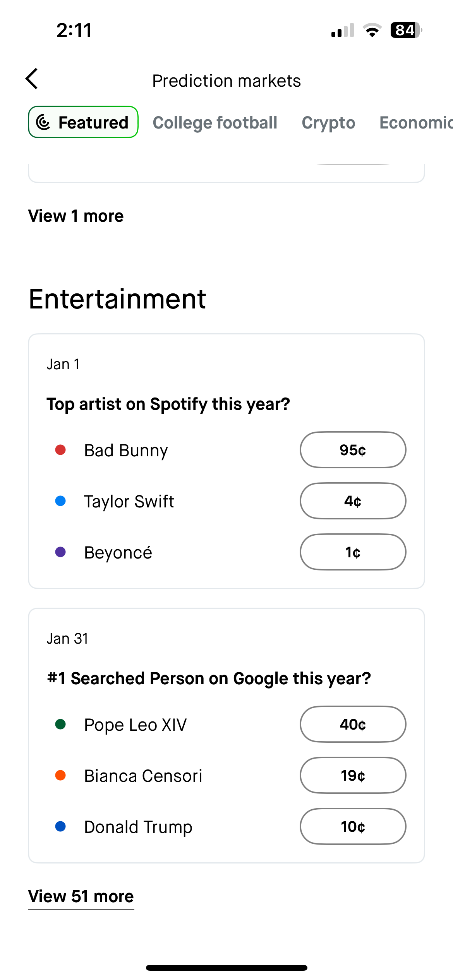Screen dimensions: 453x980
Task: Tap the red dot beside Bad Bunny
Action: point(60,450)
